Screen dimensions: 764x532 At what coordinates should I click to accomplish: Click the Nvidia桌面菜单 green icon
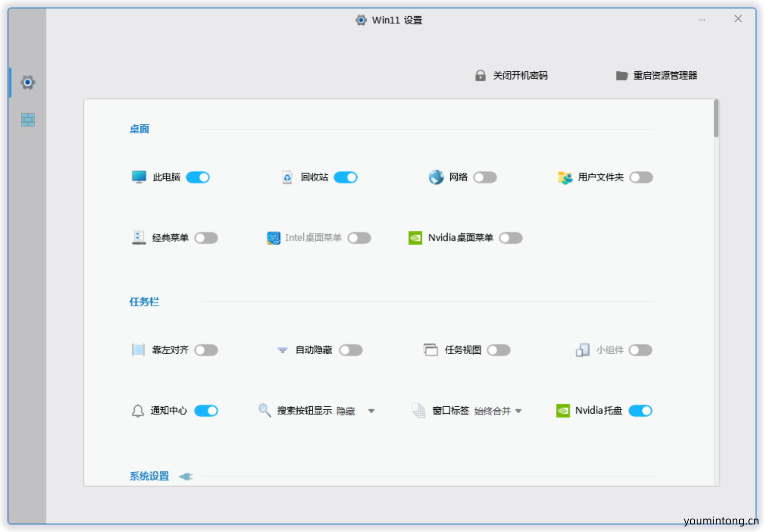[415, 237]
